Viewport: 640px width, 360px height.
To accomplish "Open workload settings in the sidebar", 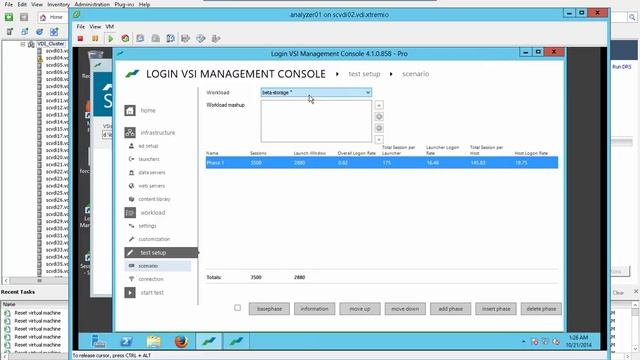I will coord(147,226).
